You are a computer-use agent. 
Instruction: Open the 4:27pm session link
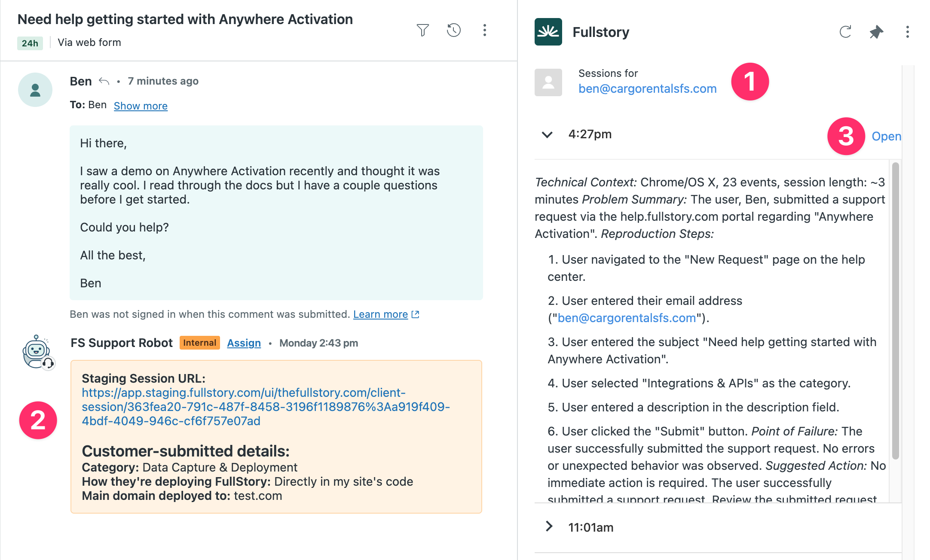tap(886, 137)
